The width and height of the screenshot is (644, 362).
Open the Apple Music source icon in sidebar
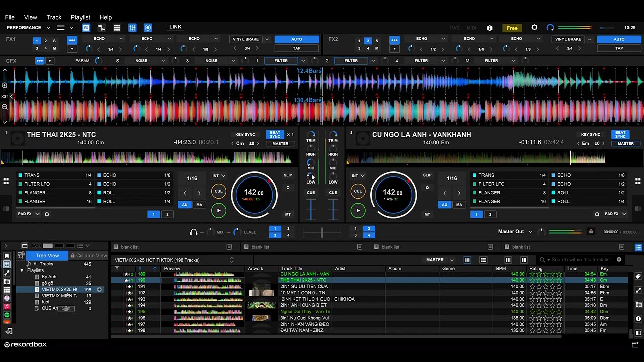(x=7, y=306)
